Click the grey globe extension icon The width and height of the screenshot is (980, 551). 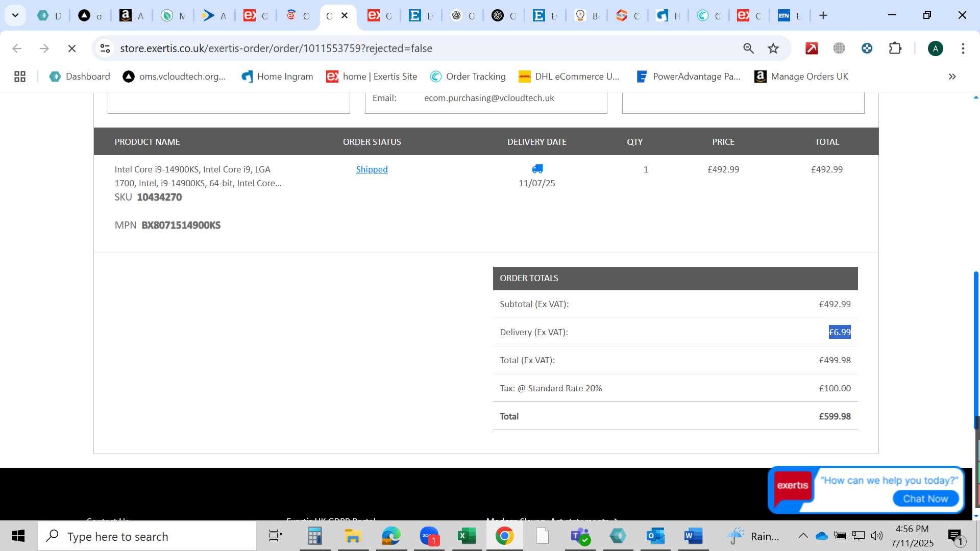[839, 48]
